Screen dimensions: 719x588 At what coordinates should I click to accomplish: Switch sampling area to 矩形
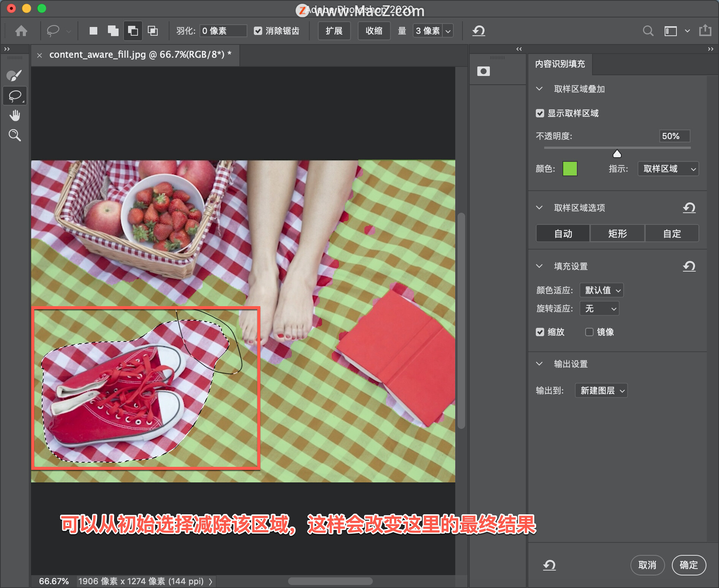pyautogui.click(x=617, y=233)
